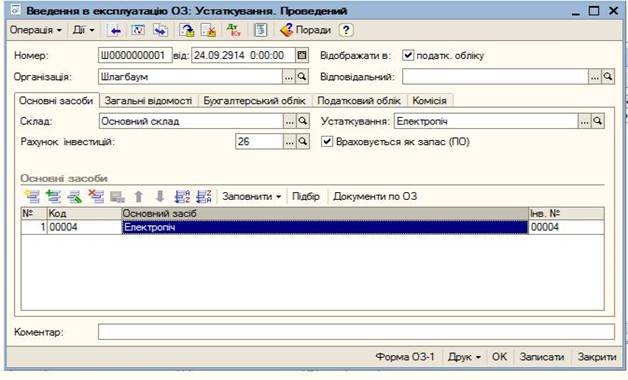This screenshot has width=628, height=380.
Task: Open Устаткування field magnifier lookup
Action: pos(598,121)
